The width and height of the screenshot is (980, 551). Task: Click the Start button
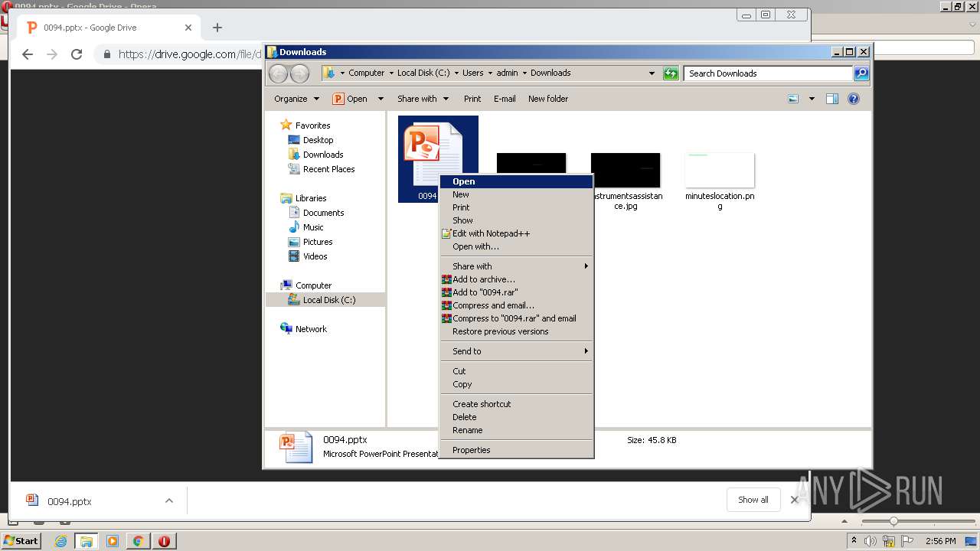tap(21, 541)
